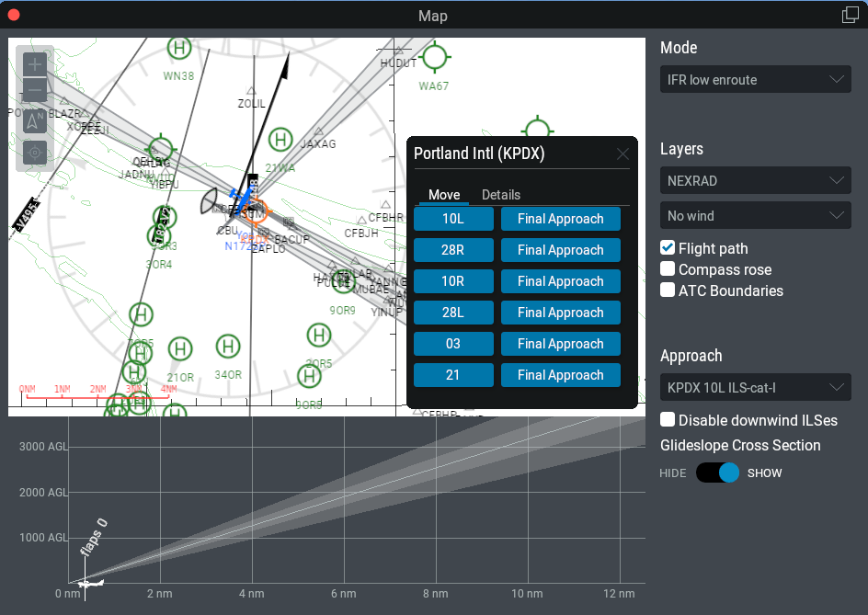The height and width of the screenshot is (615, 868).
Task: Toggle the Glideslope Cross Section switch
Action: (x=717, y=473)
